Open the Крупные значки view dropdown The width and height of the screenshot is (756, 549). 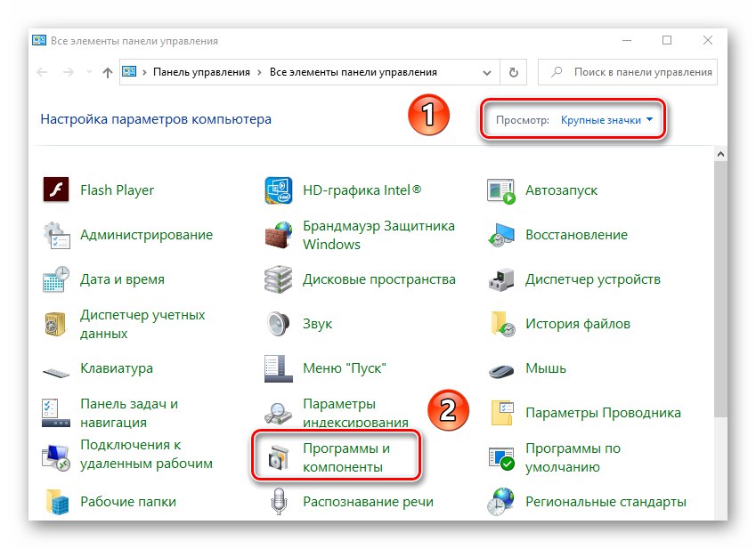pyautogui.click(x=606, y=120)
